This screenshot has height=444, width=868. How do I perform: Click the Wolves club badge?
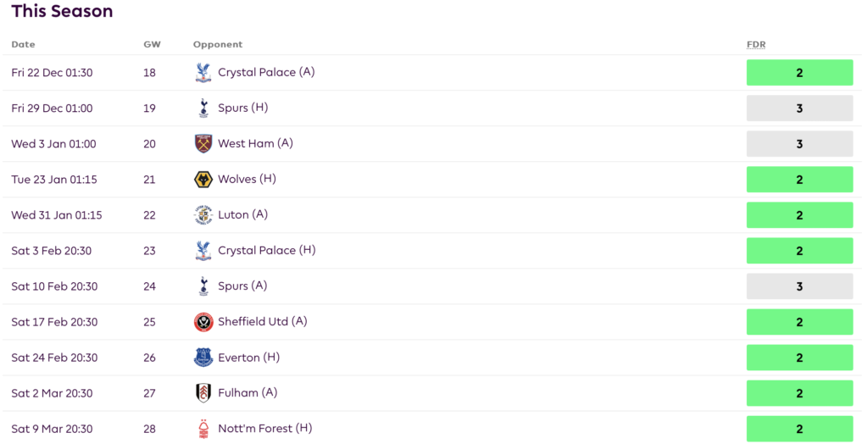(x=203, y=180)
